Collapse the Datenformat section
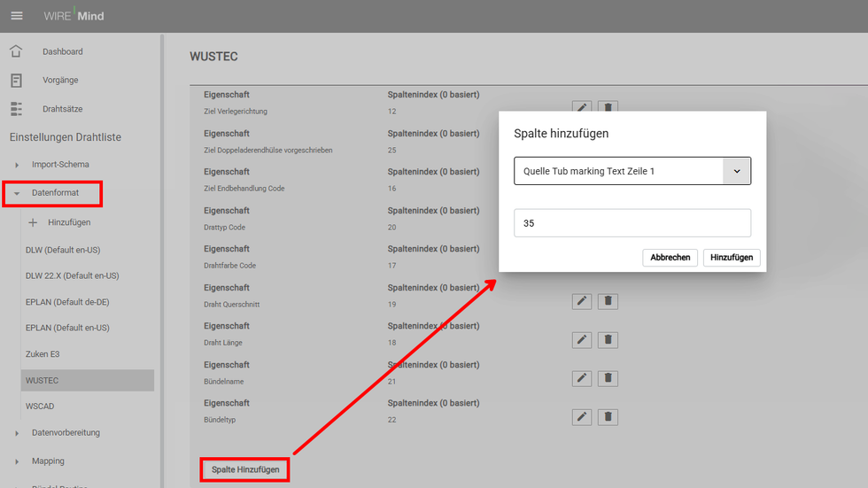The width and height of the screenshot is (868, 488). (x=17, y=193)
